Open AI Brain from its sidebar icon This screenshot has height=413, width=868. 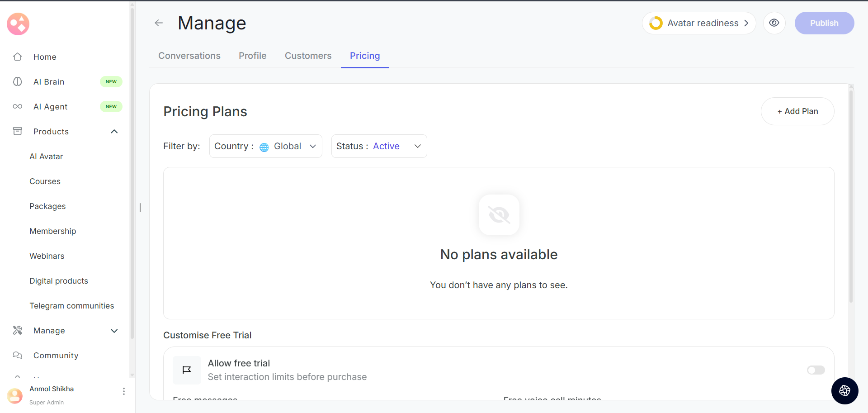coord(18,82)
